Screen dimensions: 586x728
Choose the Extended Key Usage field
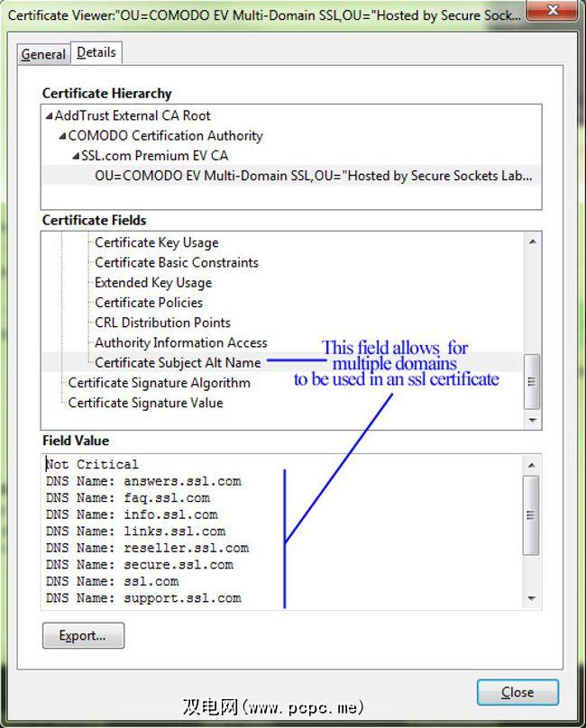[x=153, y=282]
